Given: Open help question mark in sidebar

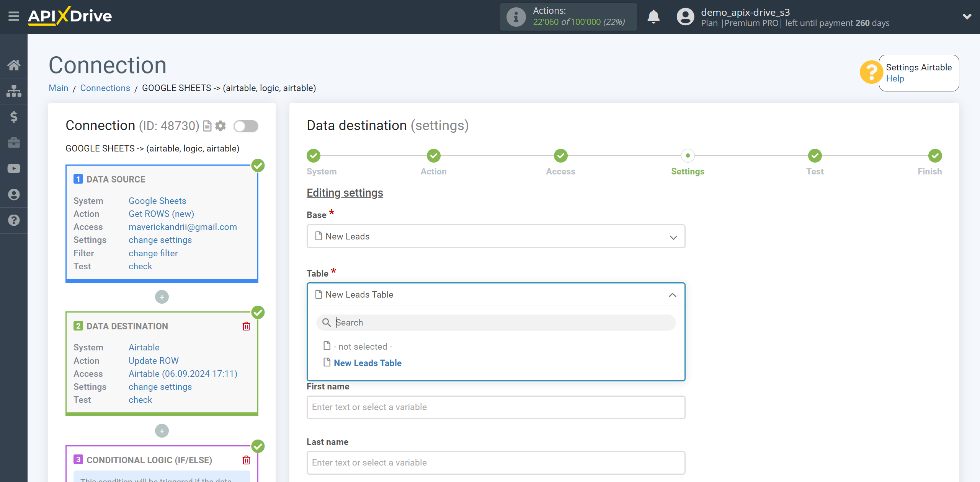Looking at the screenshot, I should tap(14, 220).
